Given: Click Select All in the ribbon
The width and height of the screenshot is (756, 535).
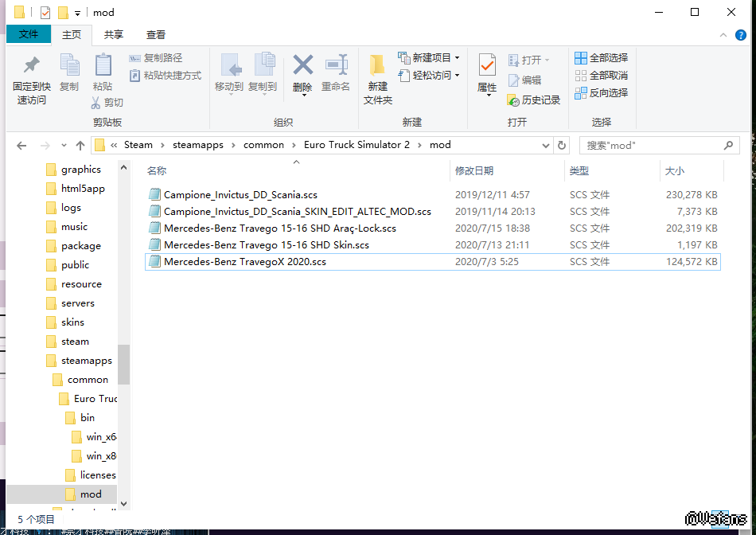Looking at the screenshot, I should (602, 58).
